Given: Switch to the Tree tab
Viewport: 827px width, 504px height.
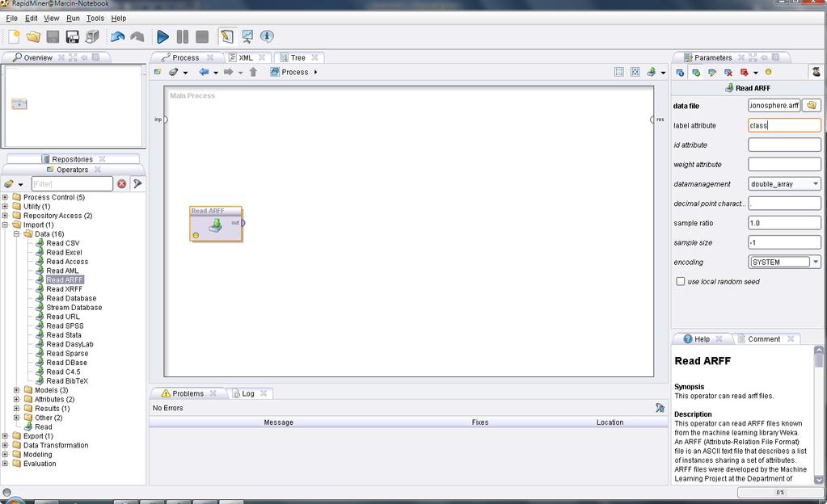Looking at the screenshot, I should click(298, 57).
